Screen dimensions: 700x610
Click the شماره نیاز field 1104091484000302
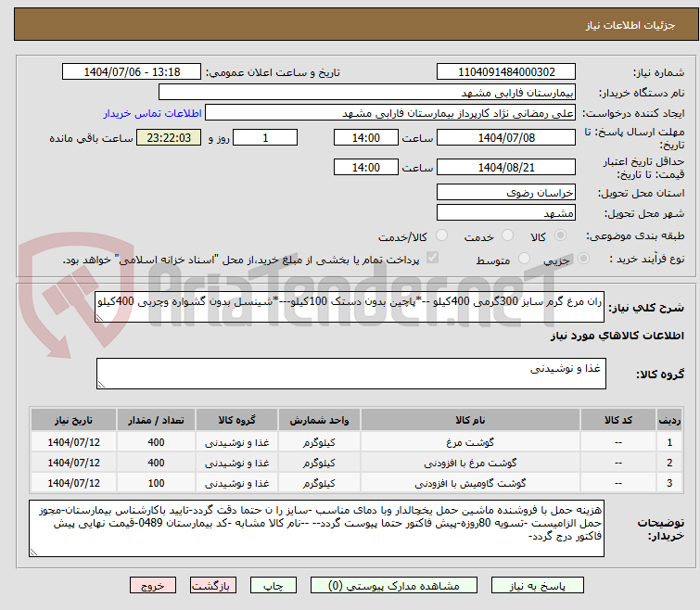coord(506,71)
